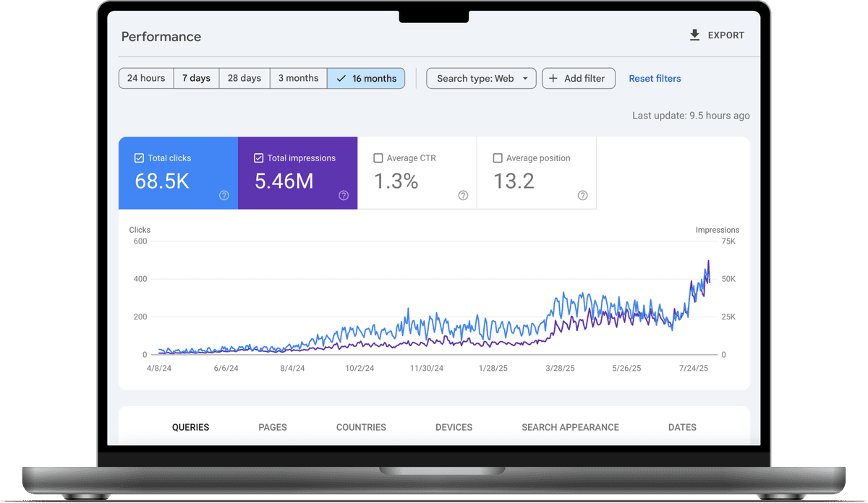
Task: Click help icon on Average CTR card
Action: (463, 195)
